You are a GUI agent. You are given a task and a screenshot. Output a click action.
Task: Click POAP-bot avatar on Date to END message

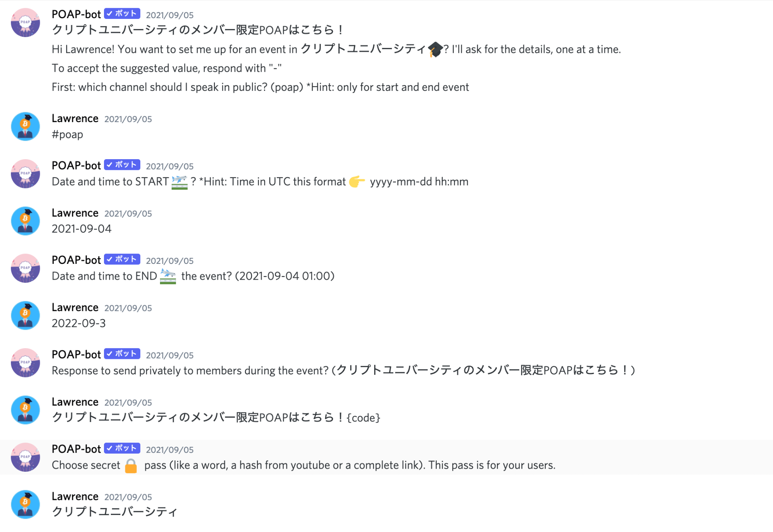pos(26,268)
